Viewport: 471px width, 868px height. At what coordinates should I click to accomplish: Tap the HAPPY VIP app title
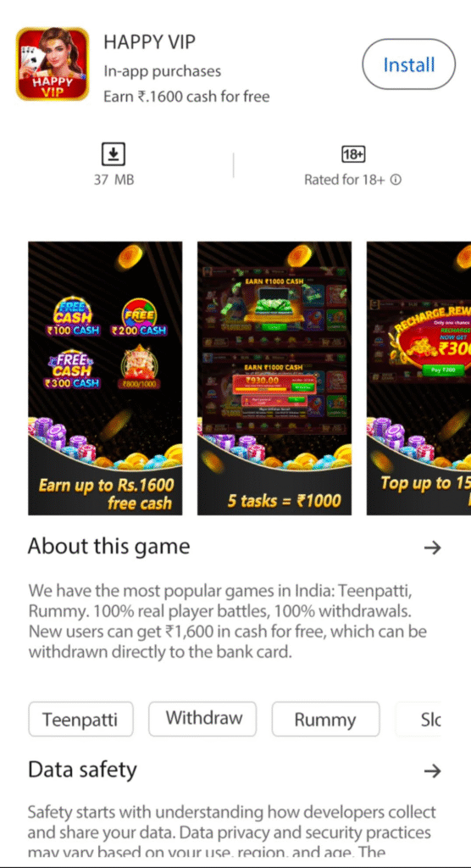pos(149,42)
